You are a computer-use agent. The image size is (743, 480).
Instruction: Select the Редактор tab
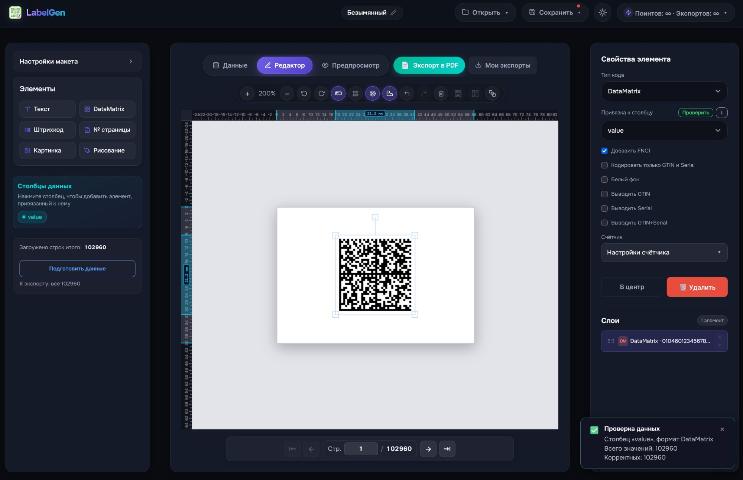point(284,65)
